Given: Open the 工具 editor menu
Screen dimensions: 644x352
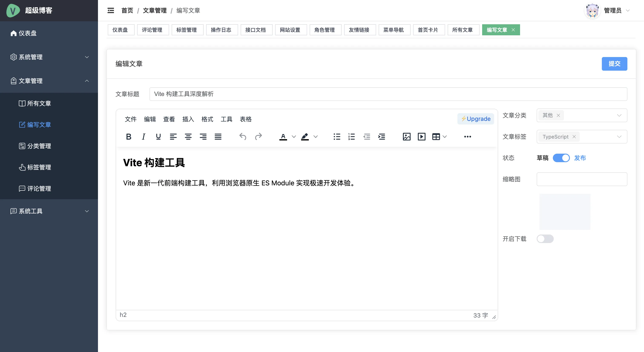Looking at the screenshot, I should coord(227,119).
